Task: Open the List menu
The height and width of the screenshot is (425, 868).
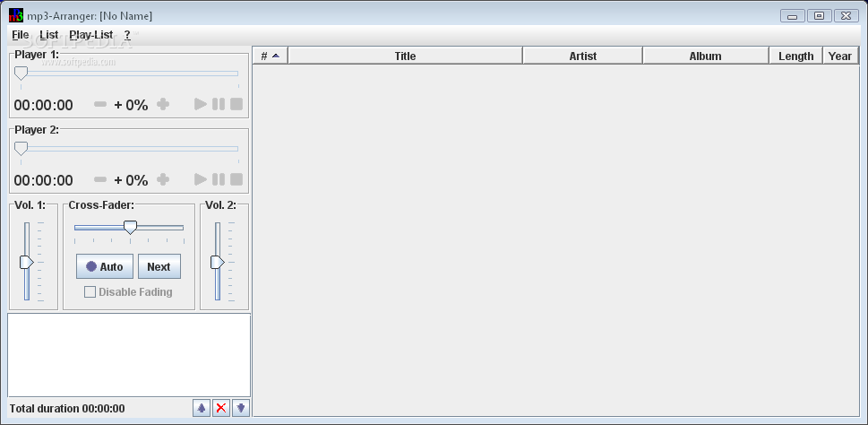Action: 48,35
